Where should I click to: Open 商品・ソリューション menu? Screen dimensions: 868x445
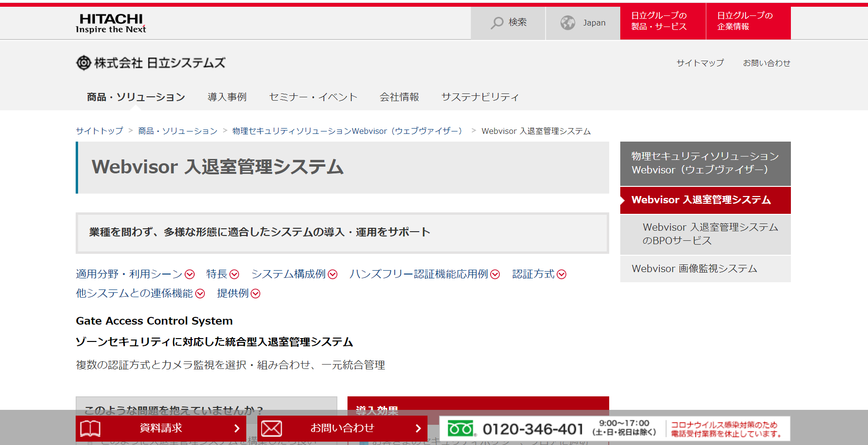pos(136,97)
